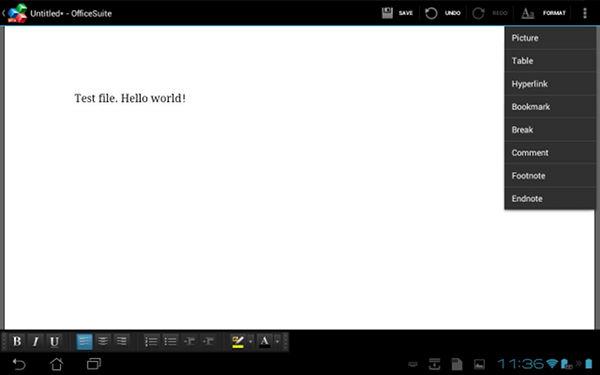Viewport: 600px width, 375px height.
Task: Go to the Android home screen
Action: pos(57,364)
